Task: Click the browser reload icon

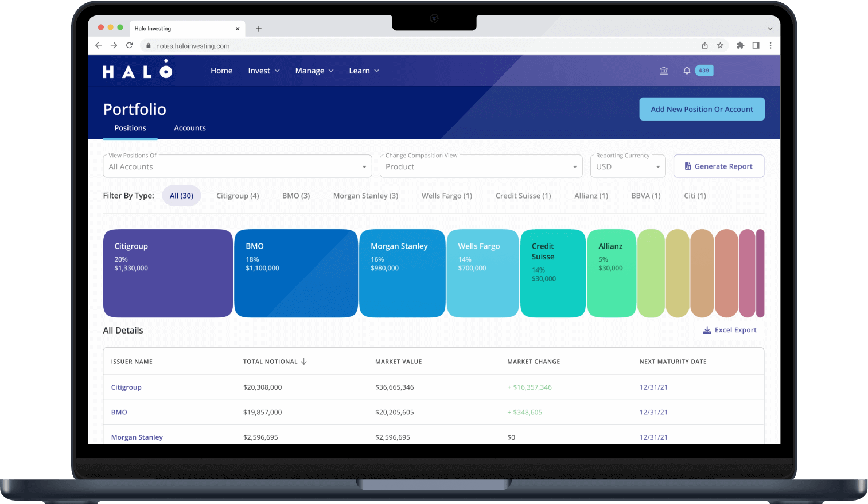Action: [x=130, y=45]
